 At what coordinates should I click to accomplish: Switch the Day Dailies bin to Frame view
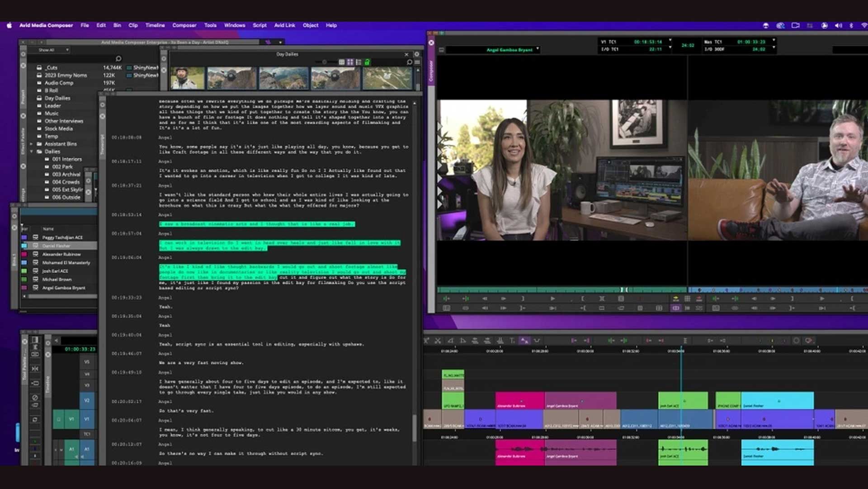(x=350, y=62)
